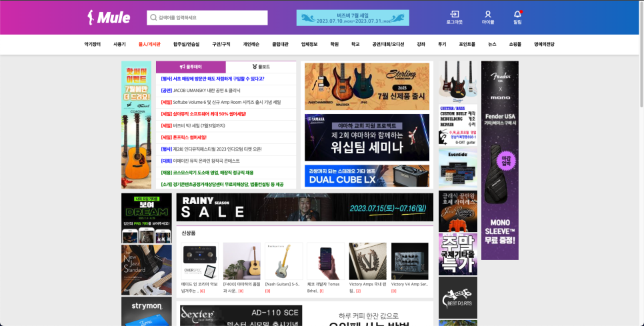Image resolution: width=644 pixels, height=326 pixels.
Task: Open 뉴스 menu
Action: click(492, 45)
